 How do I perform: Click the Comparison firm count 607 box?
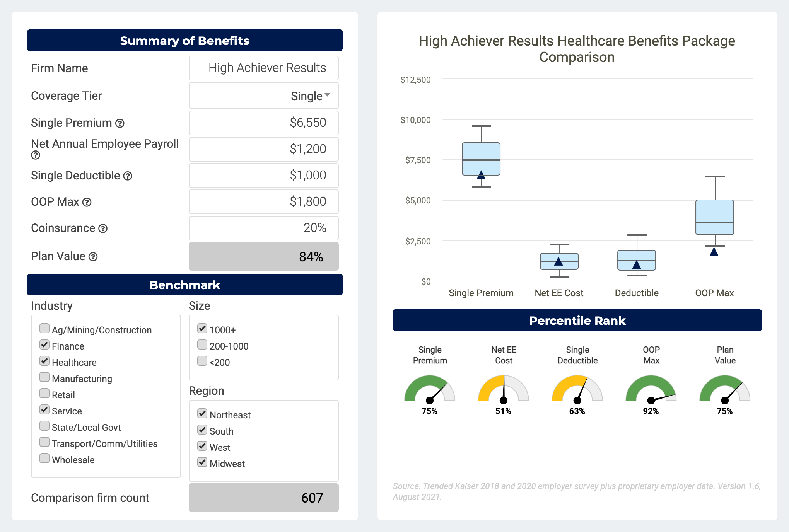(264, 498)
